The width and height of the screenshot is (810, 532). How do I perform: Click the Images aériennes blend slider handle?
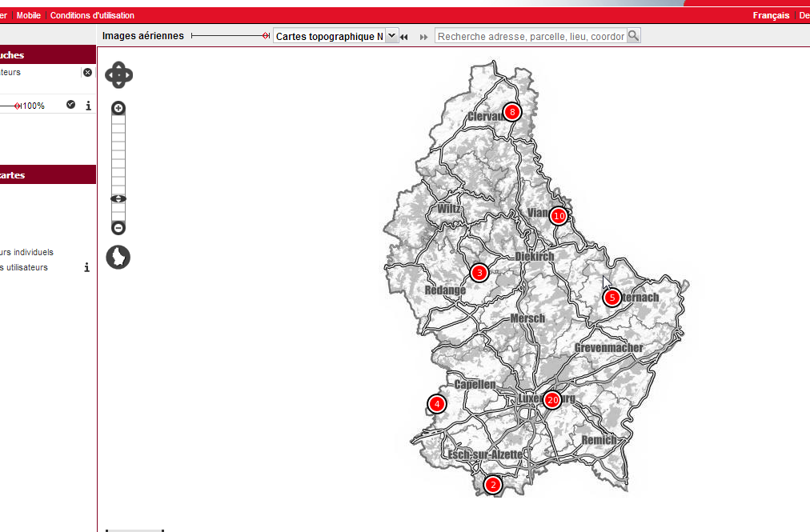(267, 36)
